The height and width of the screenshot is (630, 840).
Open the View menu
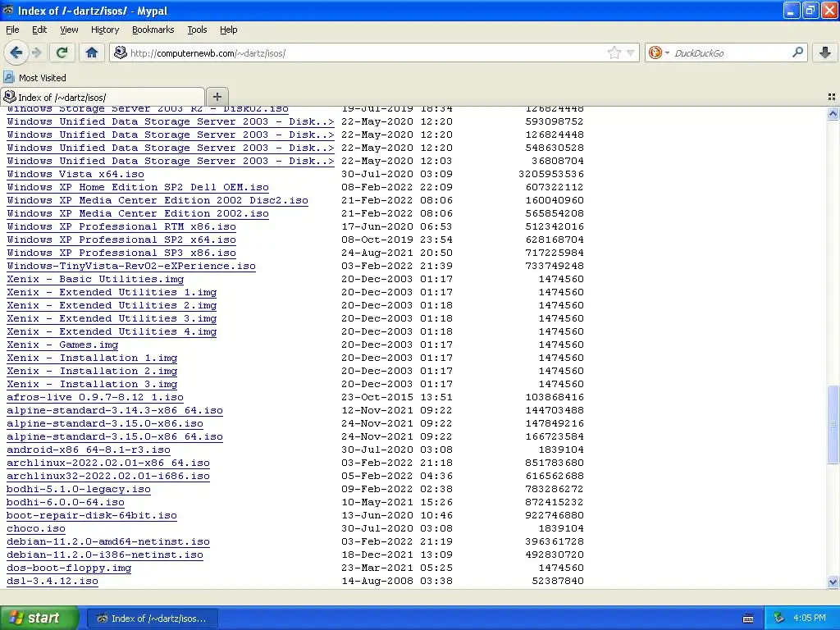(69, 30)
